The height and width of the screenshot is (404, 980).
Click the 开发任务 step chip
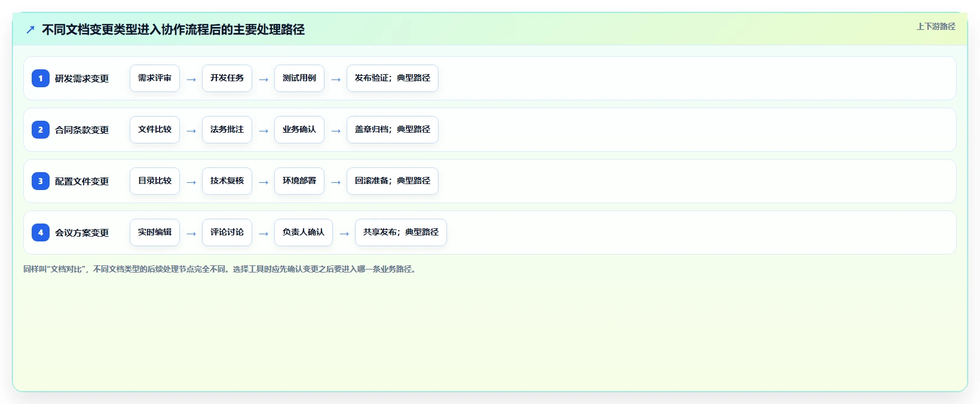tap(227, 78)
